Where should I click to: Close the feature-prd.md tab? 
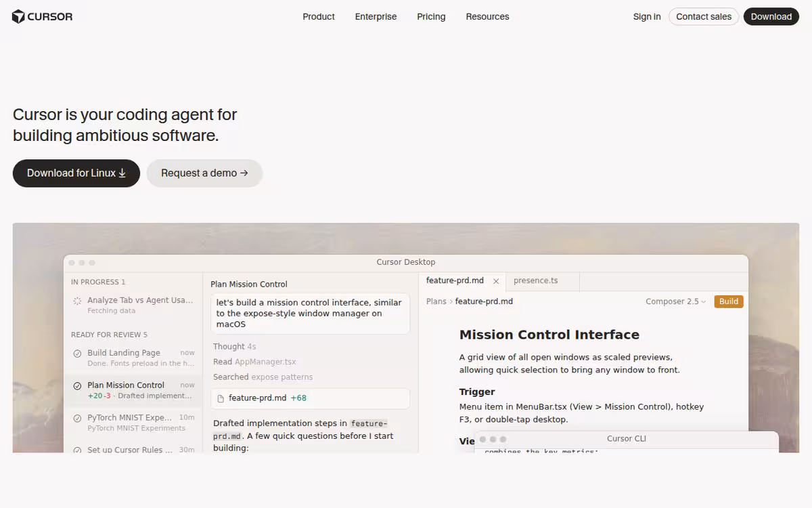[x=496, y=281]
